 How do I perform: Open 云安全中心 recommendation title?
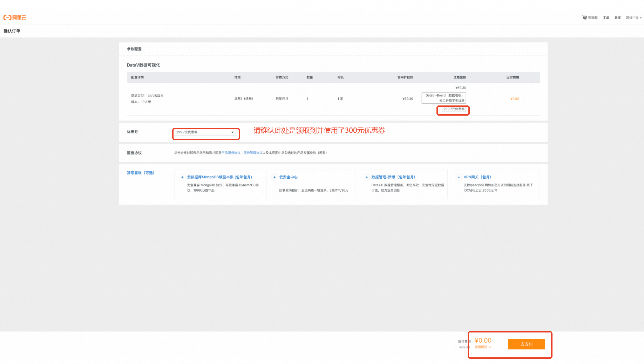tap(289, 177)
